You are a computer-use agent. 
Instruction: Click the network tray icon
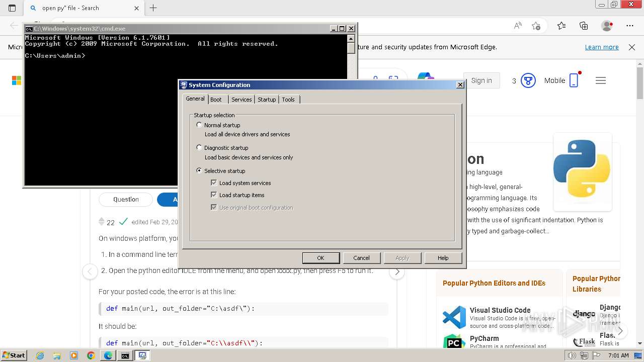584,355
